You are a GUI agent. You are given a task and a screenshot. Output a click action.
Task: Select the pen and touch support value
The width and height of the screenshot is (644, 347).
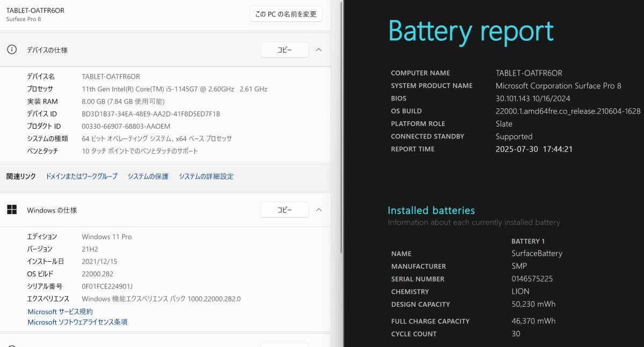140,151
